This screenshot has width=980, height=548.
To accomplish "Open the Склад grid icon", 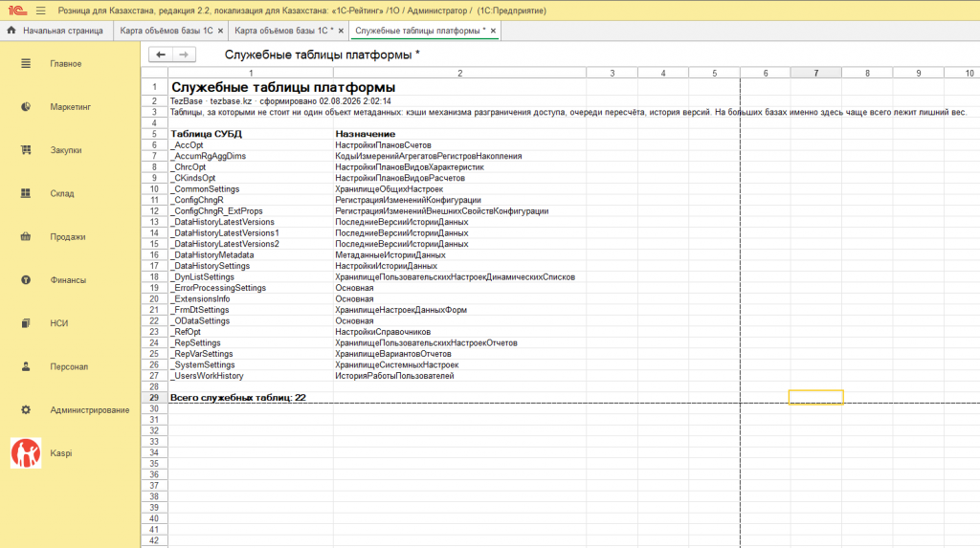I will click(x=26, y=194).
